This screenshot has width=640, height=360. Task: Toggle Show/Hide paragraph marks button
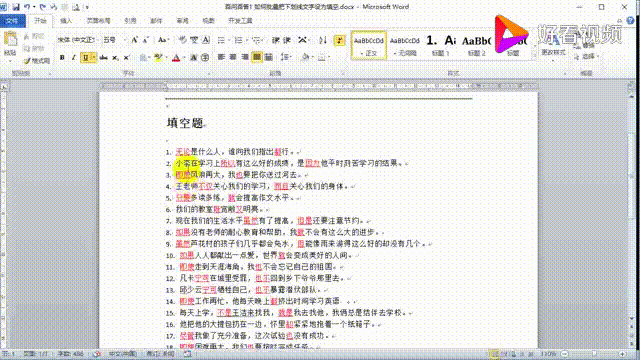(x=340, y=40)
